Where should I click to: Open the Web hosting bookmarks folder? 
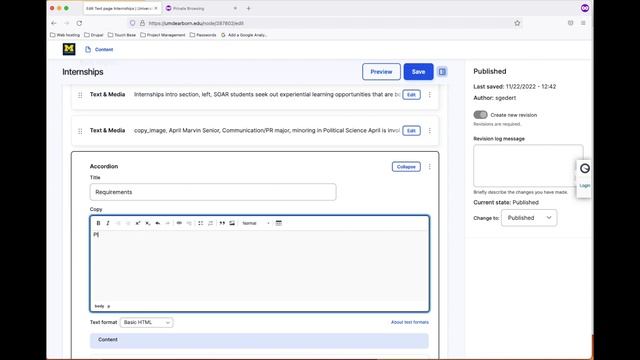click(65, 35)
